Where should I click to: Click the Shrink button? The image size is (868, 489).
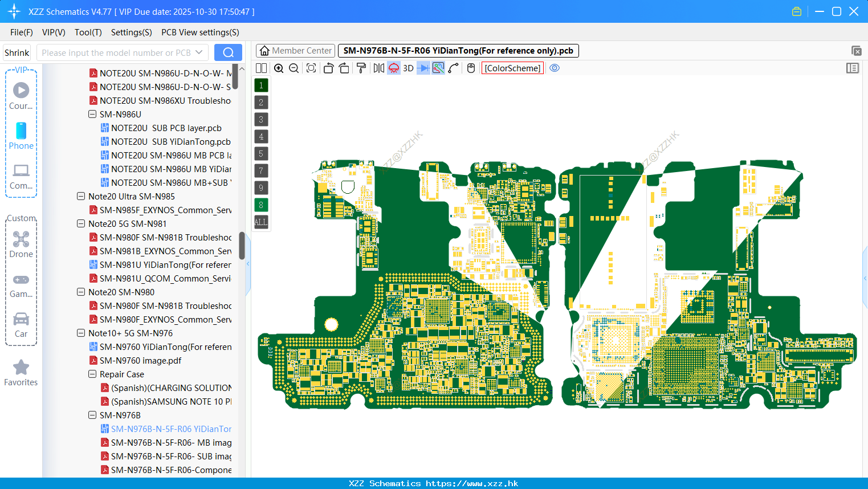click(17, 52)
